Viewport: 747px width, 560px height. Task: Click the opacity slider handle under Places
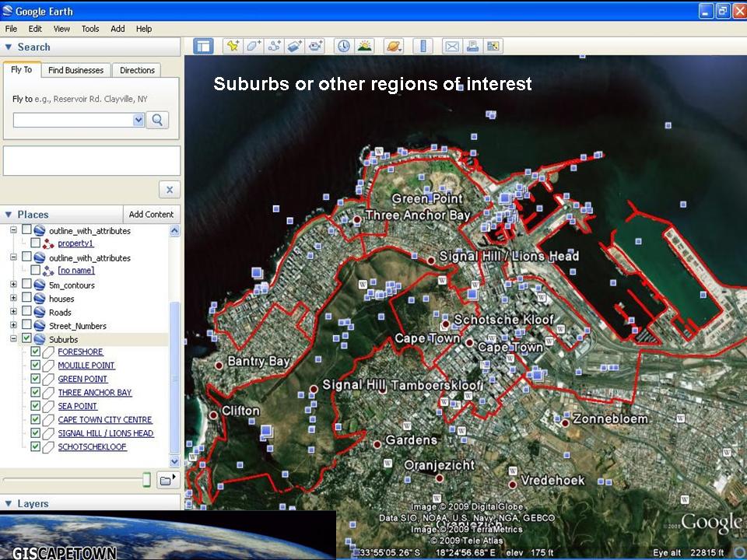[147, 480]
